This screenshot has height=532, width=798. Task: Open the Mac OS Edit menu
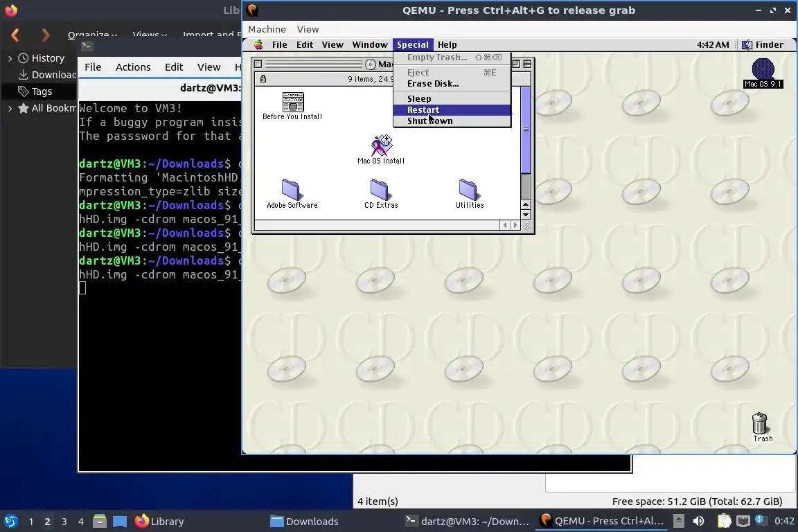click(x=304, y=45)
